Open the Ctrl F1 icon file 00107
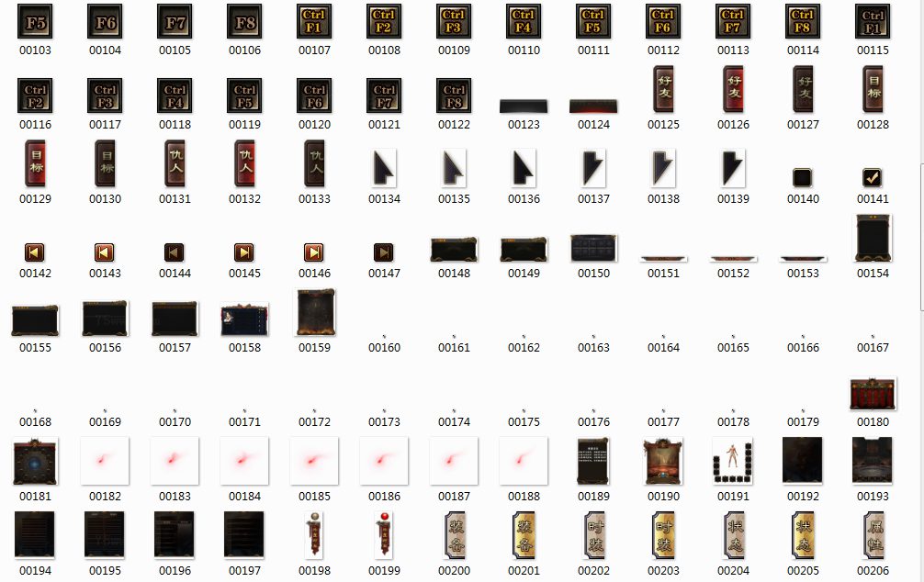 tap(314, 21)
